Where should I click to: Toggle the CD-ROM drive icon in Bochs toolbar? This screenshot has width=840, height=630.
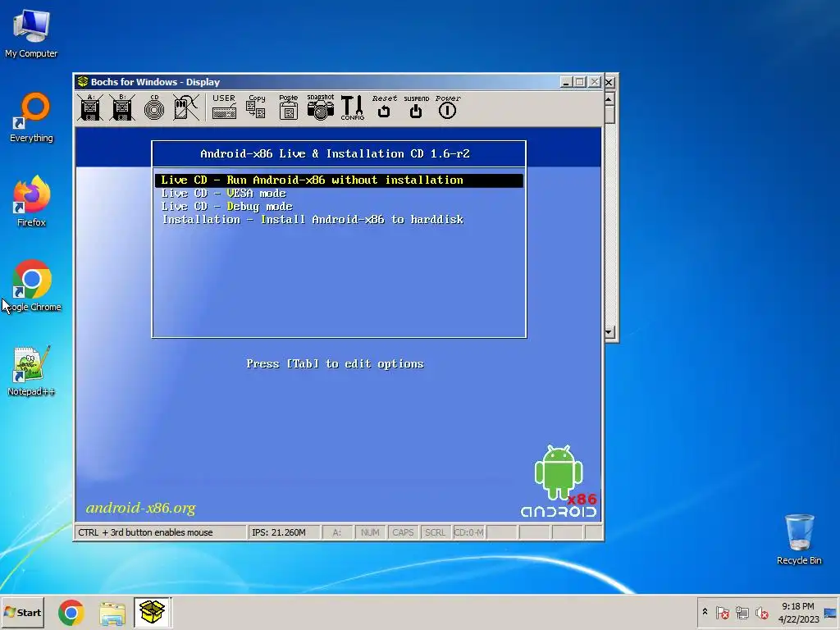point(154,107)
